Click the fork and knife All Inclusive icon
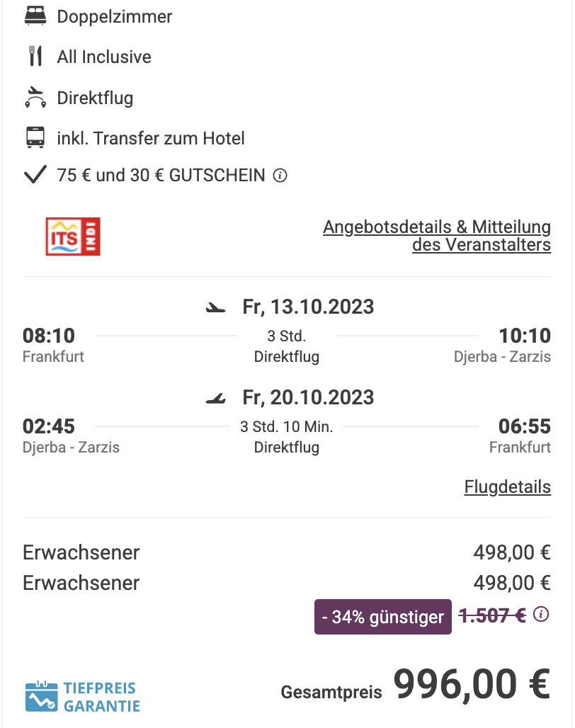575x728 pixels. 35,57
